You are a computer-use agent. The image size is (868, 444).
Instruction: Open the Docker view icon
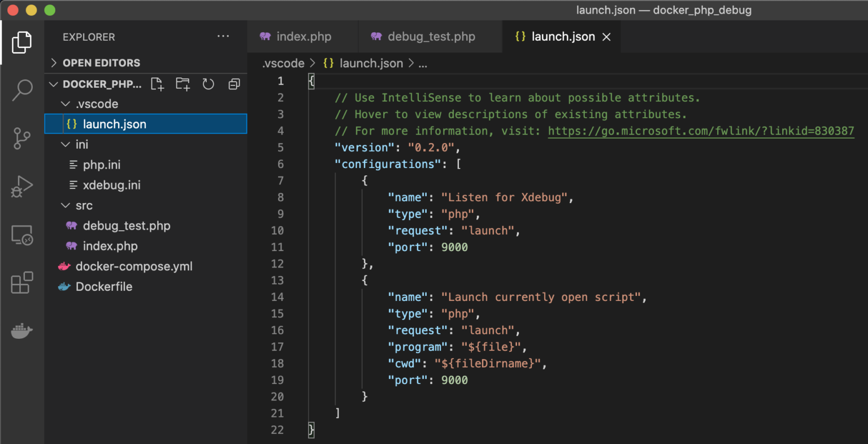click(x=21, y=331)
